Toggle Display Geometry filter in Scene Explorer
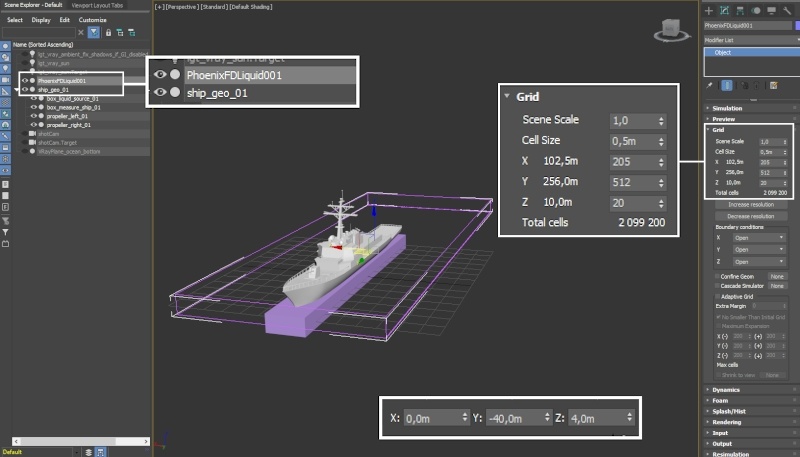This screenshot has height=457, width=800. (6, 46)
